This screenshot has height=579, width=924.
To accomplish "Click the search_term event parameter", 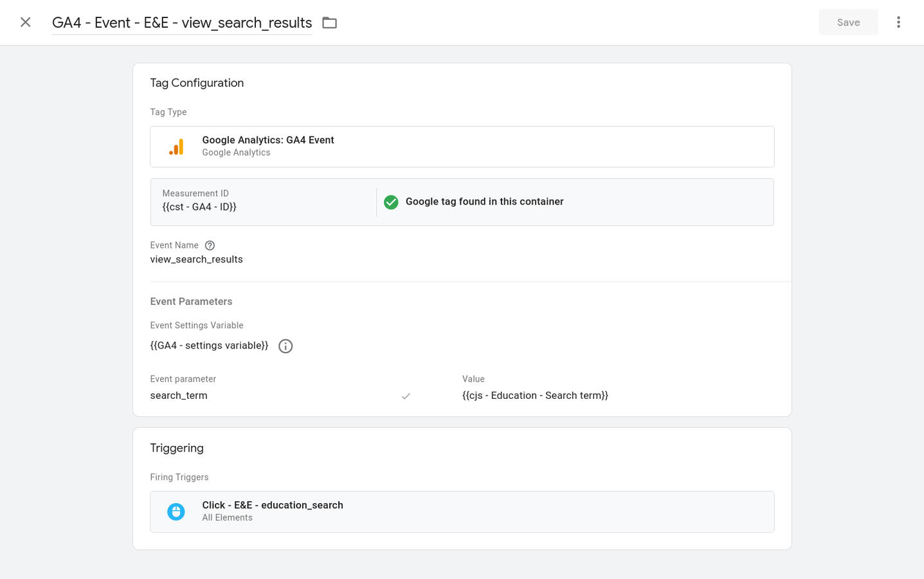I will [179, 396].
